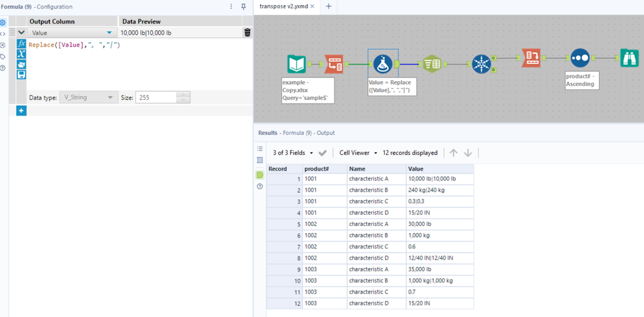Click the Input Data tool on canvas

point(297,64)
